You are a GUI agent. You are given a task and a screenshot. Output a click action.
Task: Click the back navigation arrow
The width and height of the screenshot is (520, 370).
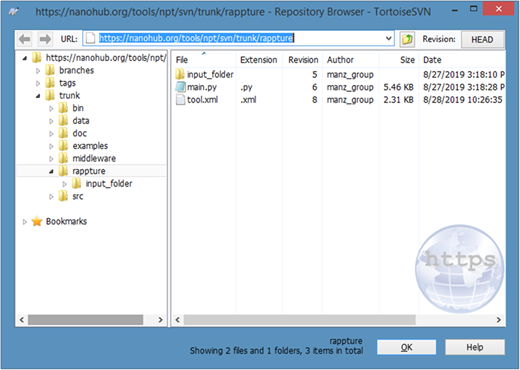(25, 39)
